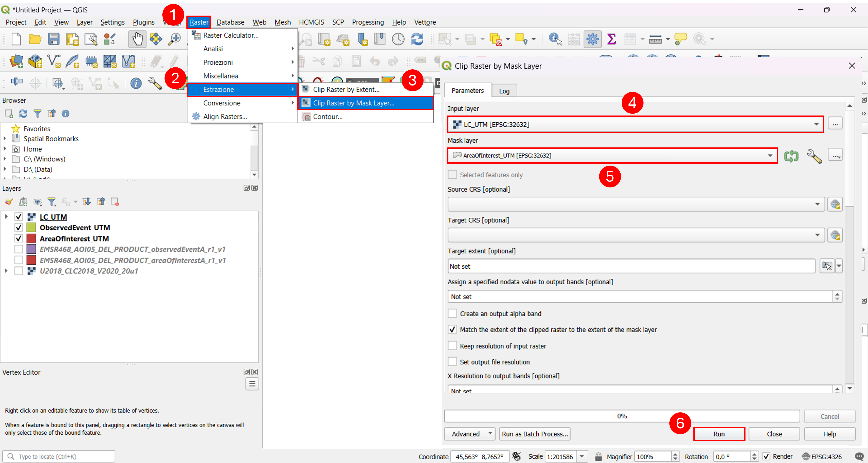Click the EPSG:4326 CRS status button

pos(821,457)
